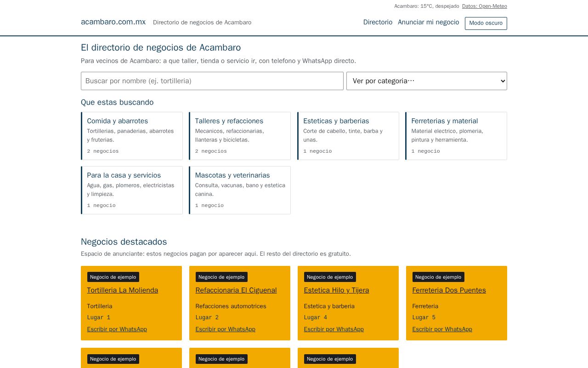Click Escribir por WhatsApp for Tortilleria La Molienda
The height and width of the screenshot is (368, 588).
pyautogui.click(x=117, y=329)
